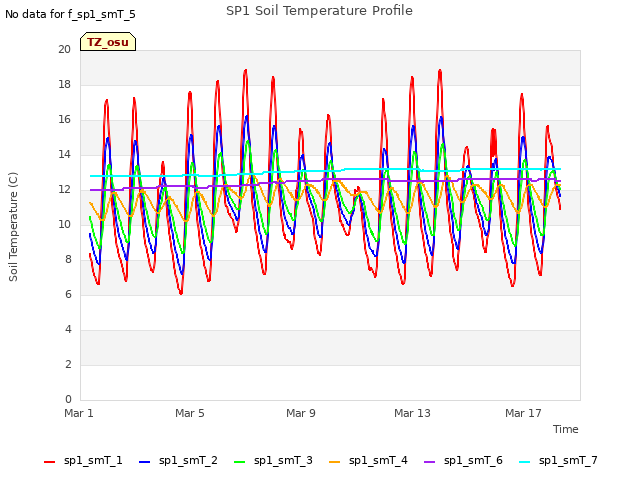The image size is (640, 480).
Task: Click the red sp1_smT_1 legend swatch
Action: point(49,462)
